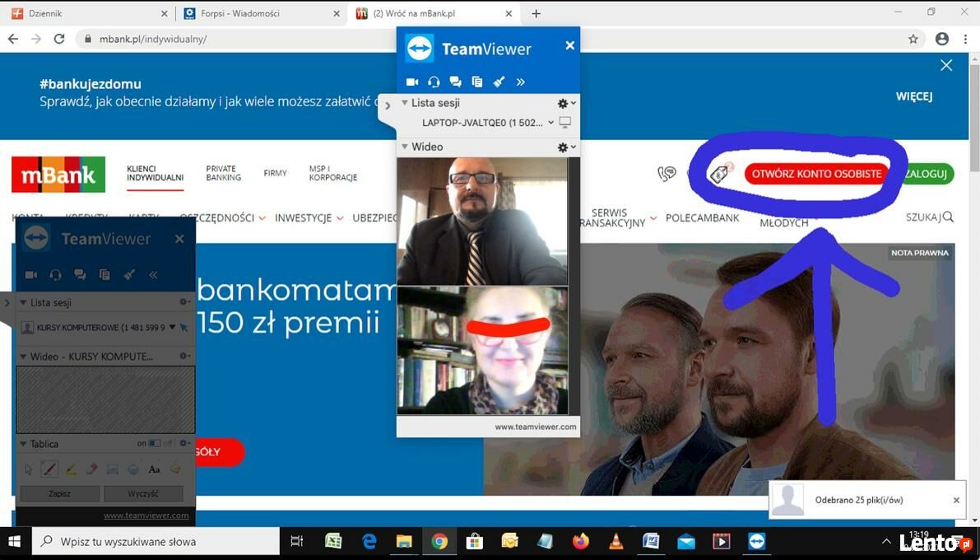Screen dimensions: 980x560
Task: Open POLECAMBANK menu item
Action: point(702,217)
